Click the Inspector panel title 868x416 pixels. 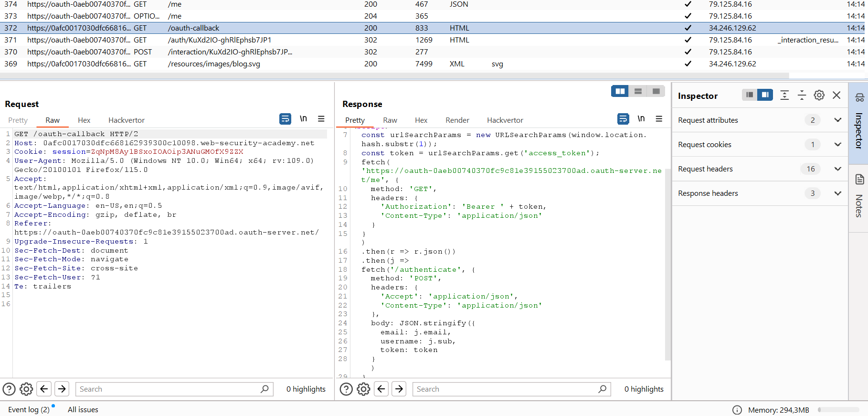[x=698, y=96]
